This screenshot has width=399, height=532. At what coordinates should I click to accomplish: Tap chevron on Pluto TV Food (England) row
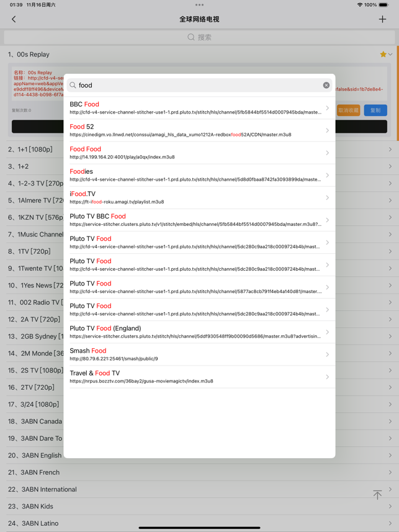click(328, 332)
